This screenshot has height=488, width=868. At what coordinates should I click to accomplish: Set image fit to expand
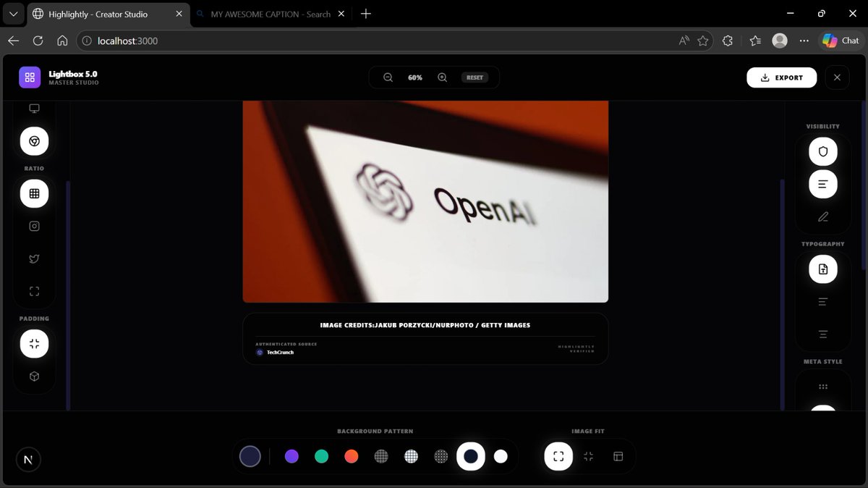point(558,456)
